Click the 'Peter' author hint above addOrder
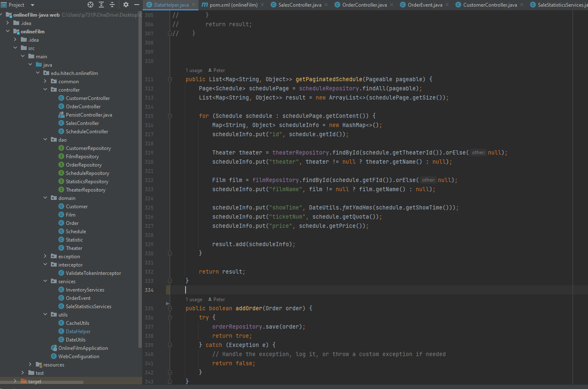This screenshot has width=588, height=389. [x=219, y=299]
